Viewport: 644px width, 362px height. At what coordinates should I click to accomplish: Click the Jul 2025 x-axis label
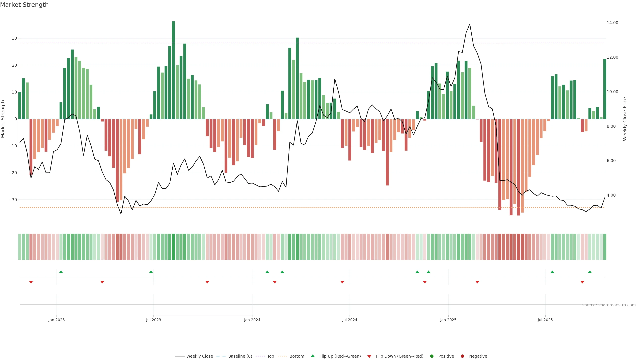[x=545, y=320]
